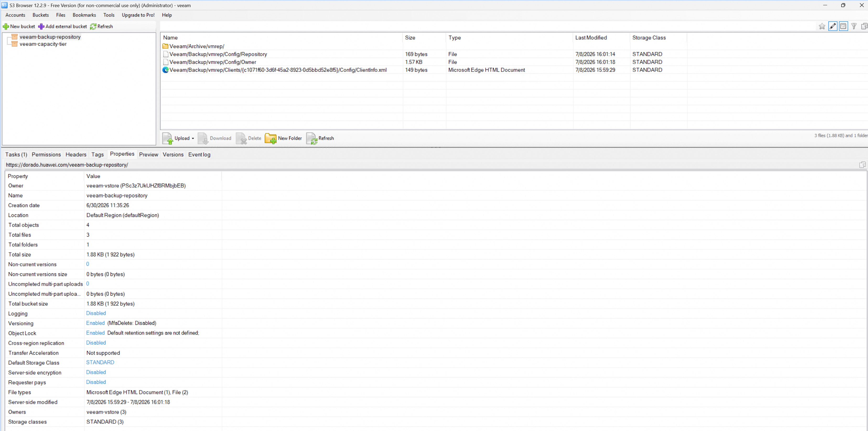Switch to the Preview tab

tap(149, 155)
